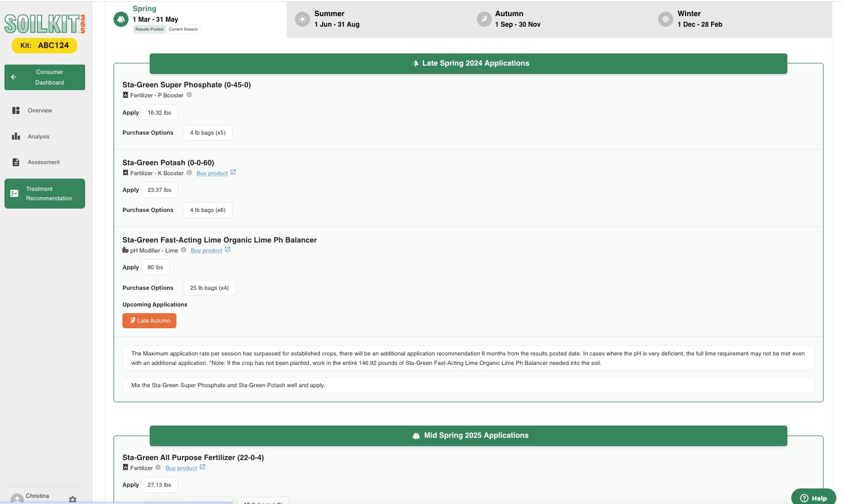Click the back arrow on Consumer Dashboard

tap(14, 77)
